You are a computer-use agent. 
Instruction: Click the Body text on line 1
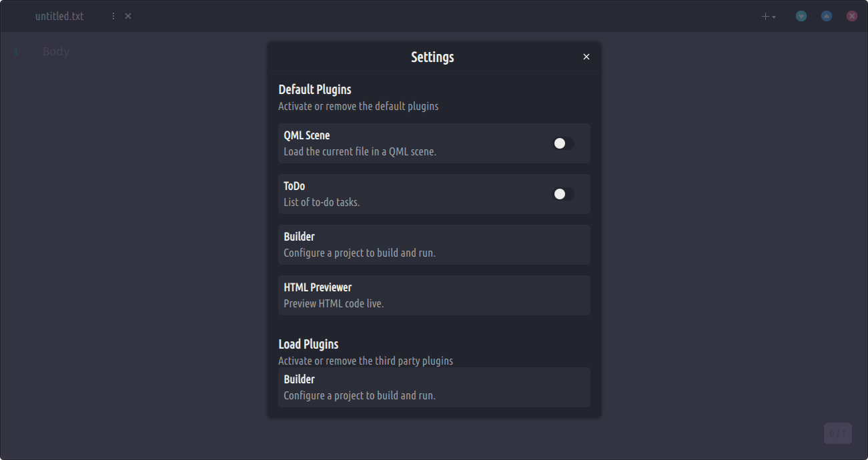pos(56,51)
